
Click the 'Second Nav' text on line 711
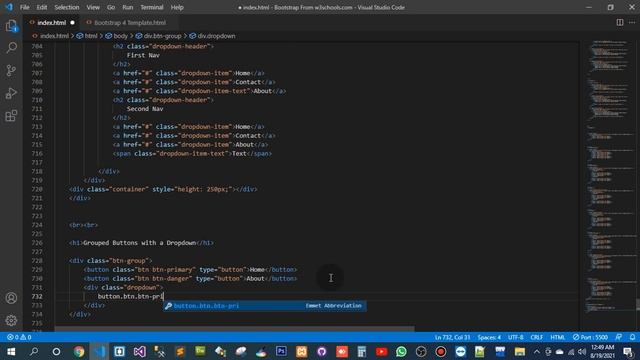tap(145, 109)
